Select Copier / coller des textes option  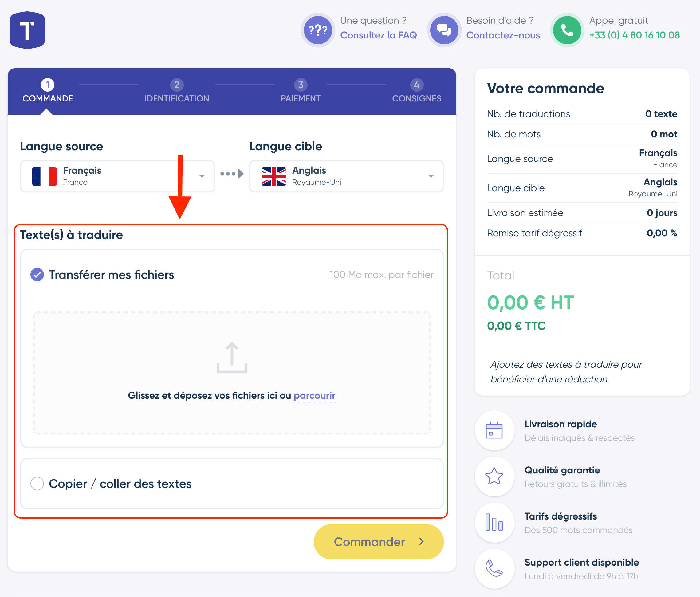point(37,484)
